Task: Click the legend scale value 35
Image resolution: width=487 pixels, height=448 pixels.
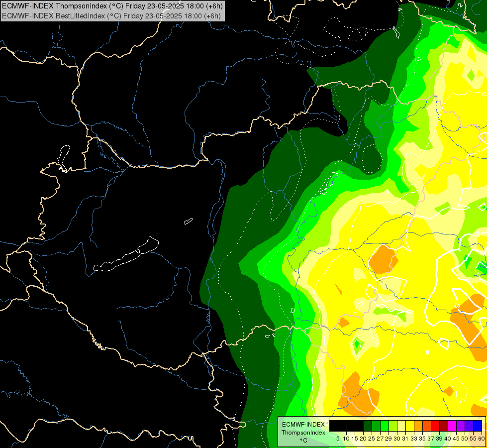Action: (422, 439)
